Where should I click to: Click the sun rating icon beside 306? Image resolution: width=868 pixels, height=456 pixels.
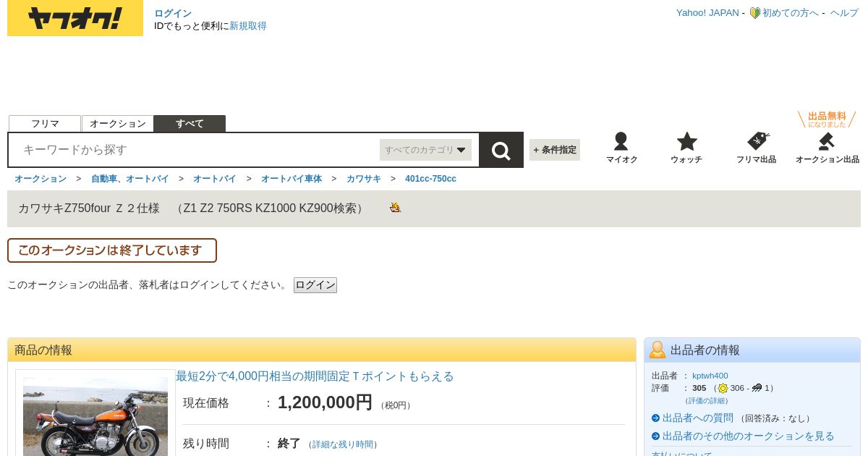click(723, 388)
